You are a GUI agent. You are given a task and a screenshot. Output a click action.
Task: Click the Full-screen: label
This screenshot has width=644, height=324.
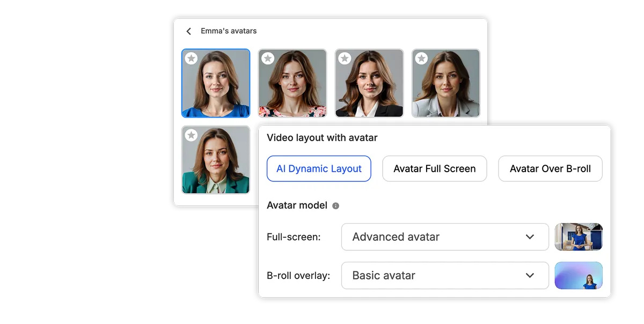(x=294, y=237)
